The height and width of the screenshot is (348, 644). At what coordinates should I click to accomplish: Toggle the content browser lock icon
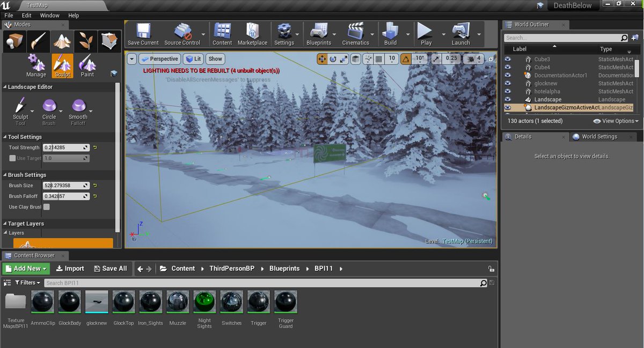491,269
